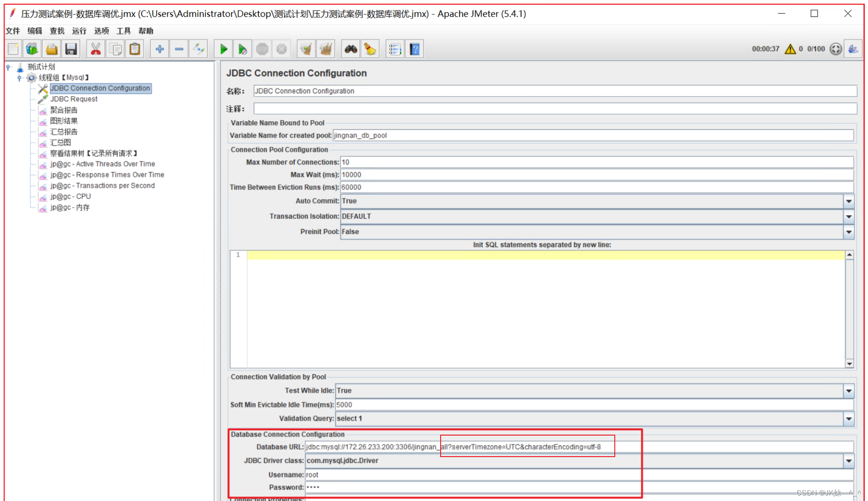Click the Reset search icon
868x501 pixels.
(x=370, y=49)
